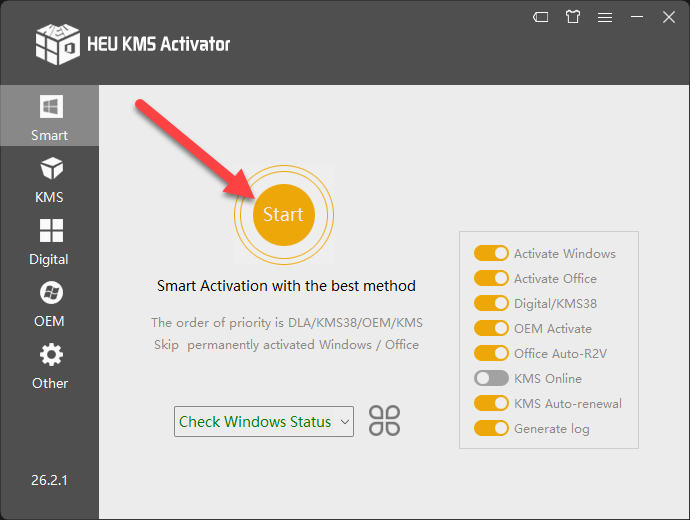
Task: Open the skin shirt icon
Action: (x=573, y=17)
